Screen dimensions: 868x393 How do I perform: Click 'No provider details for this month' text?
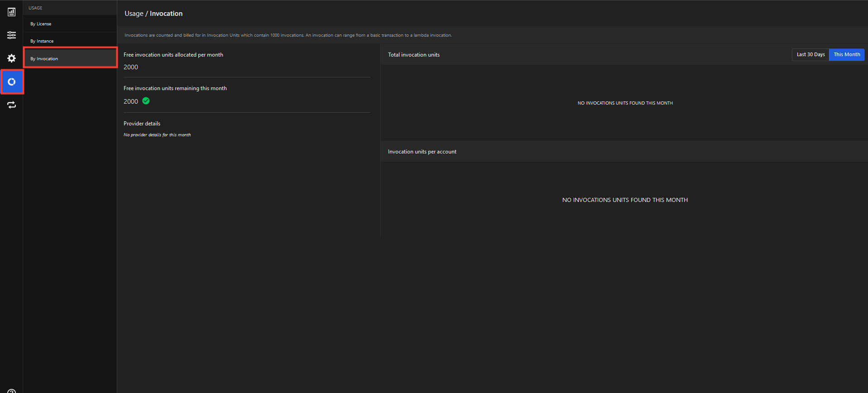157,135
